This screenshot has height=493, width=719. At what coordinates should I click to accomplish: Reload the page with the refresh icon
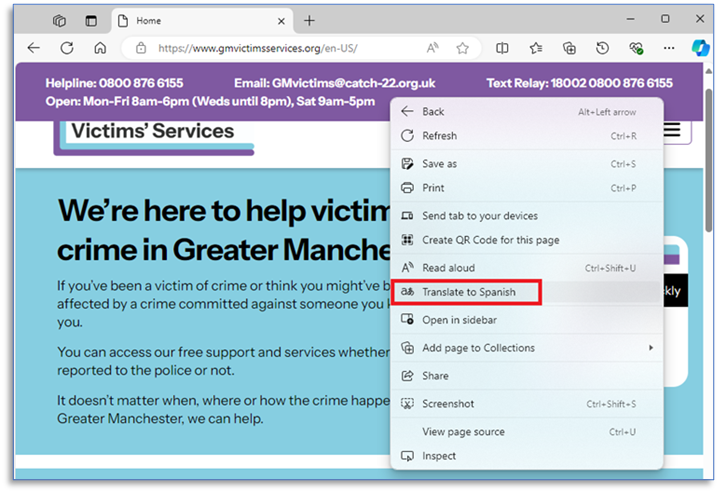67,48
